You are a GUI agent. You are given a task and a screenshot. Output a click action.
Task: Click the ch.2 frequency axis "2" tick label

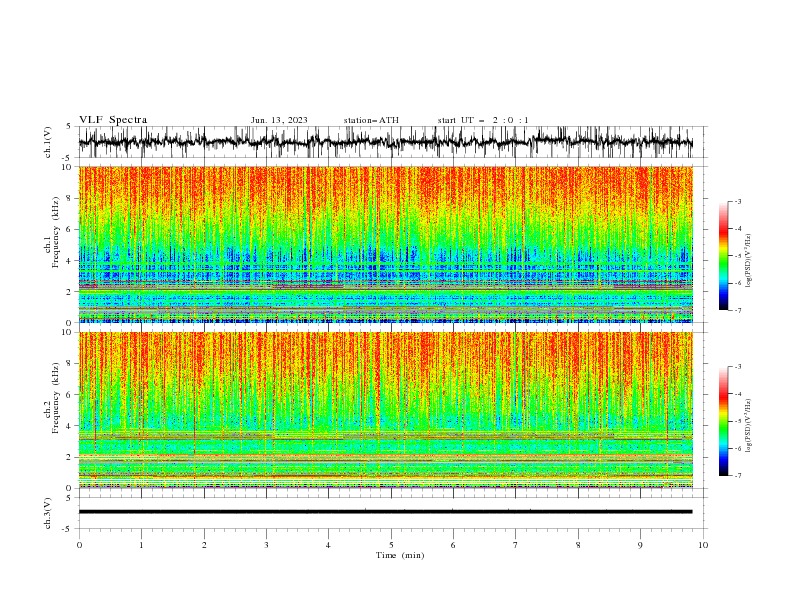click(x=70, y=457)
